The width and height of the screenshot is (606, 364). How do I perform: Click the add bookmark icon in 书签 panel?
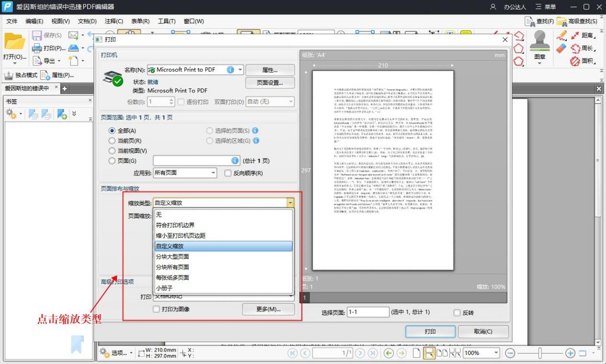[62, 114]
